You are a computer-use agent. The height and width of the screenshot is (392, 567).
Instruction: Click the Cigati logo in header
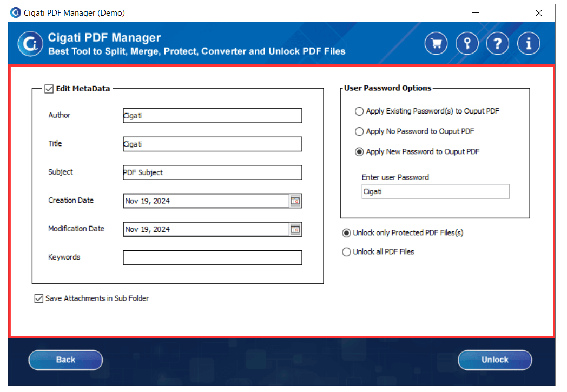coord(30,44)
